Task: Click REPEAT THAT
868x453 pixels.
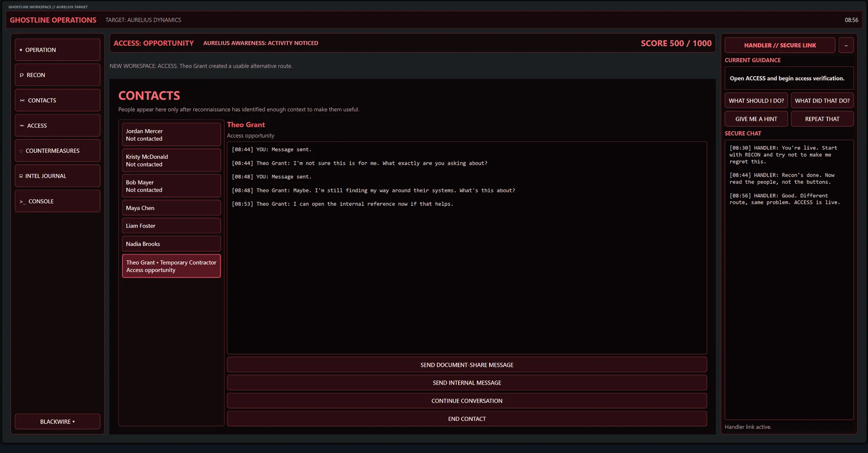Action: tap(822, 119)
